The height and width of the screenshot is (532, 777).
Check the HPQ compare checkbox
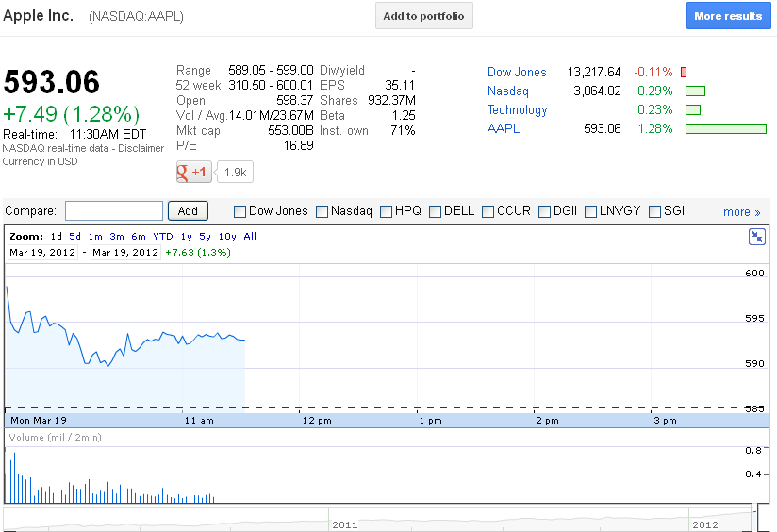click(x=386, y=211)
